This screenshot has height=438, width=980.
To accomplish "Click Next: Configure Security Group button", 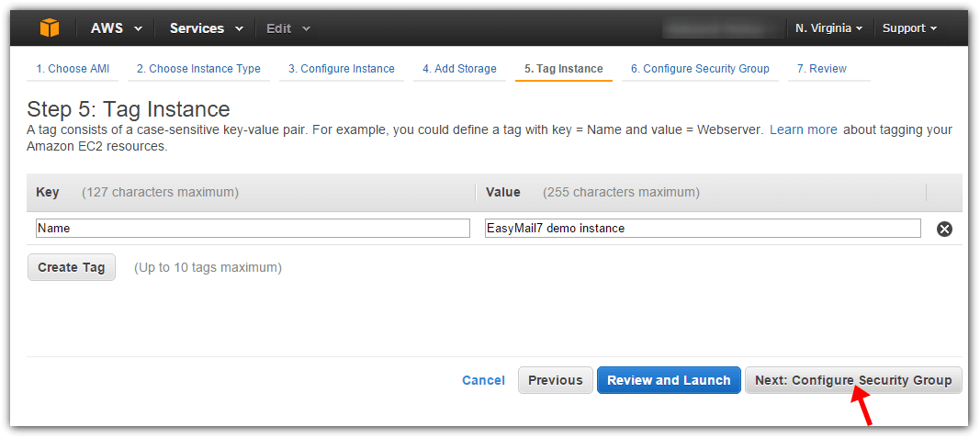I will 853,380.
